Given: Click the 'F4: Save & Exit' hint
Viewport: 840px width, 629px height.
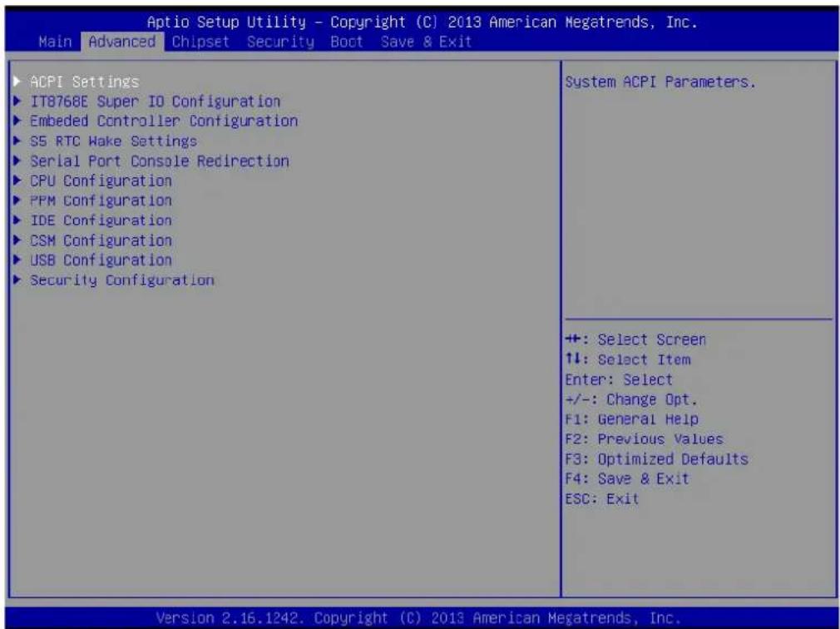Looking at the screenshot, I should point(627,478).
